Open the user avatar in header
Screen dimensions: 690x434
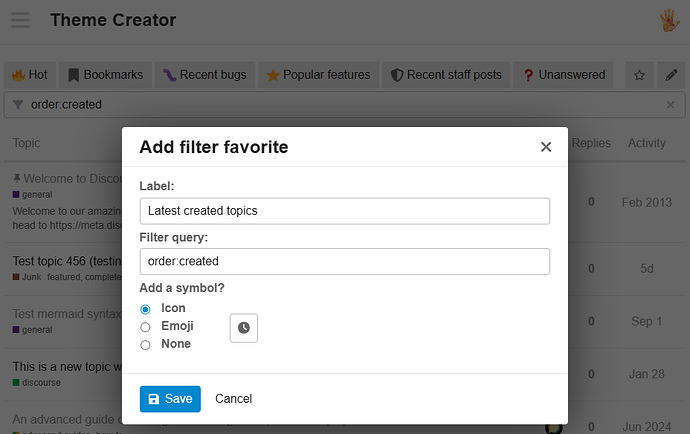point(669,20)
